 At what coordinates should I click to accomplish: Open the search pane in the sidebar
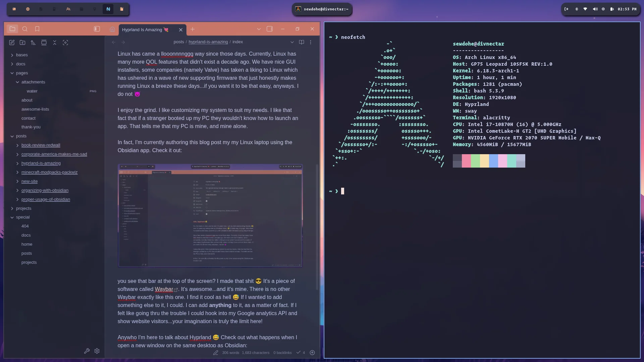[x=25, y=29]
